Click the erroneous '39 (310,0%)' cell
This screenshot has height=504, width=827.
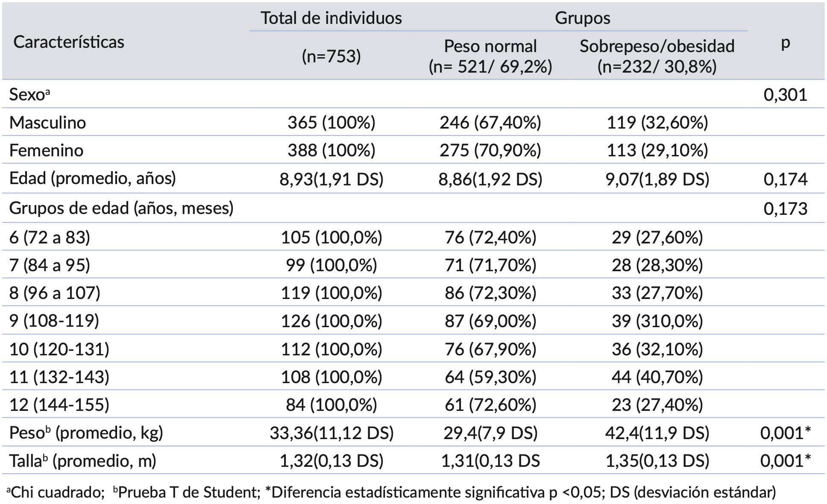(x=657, y=321)
